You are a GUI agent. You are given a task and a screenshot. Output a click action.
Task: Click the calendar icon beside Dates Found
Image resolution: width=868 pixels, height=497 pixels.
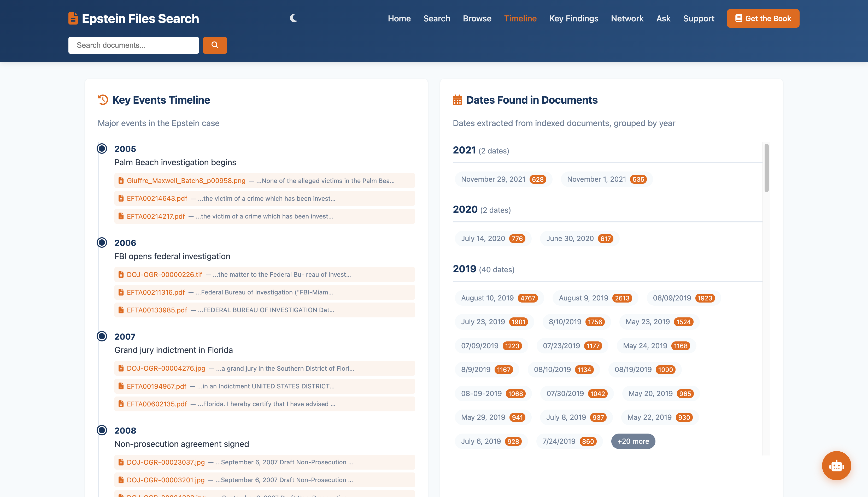click(x=457, y=100)
